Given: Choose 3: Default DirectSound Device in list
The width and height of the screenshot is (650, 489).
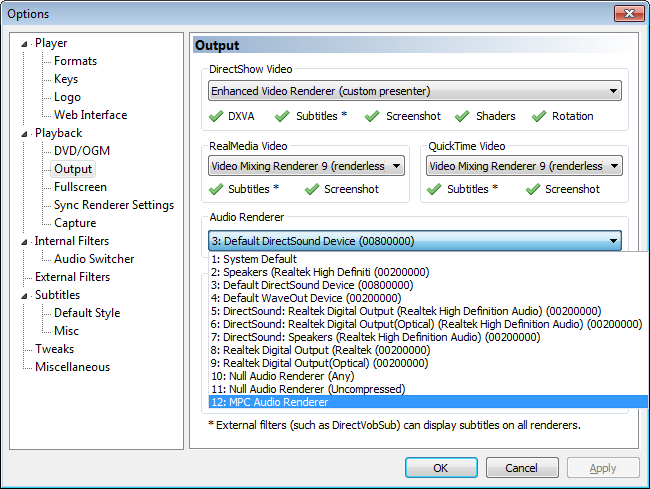Looking at the screenshot, I should coord(428,285).
